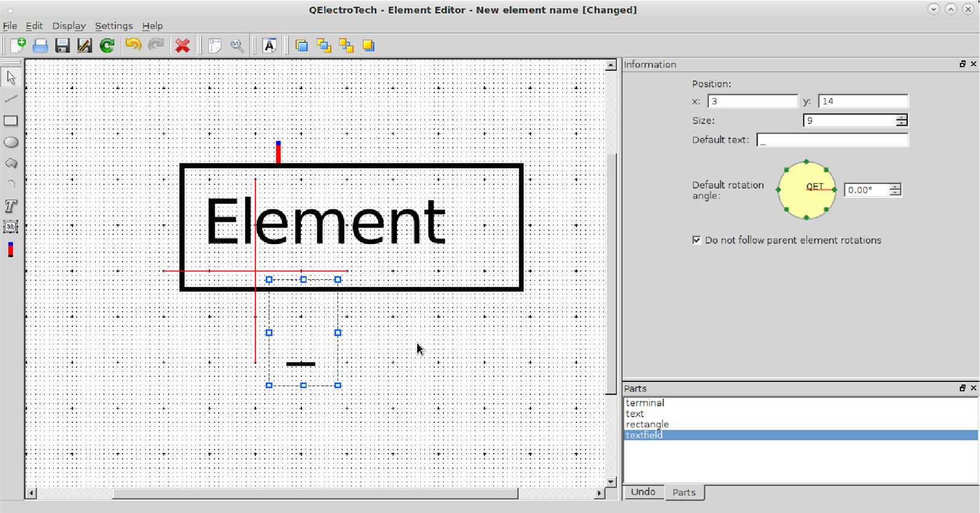Open the Display menu
Image resolution: width=980 pixels, height=513 pixels.
[x=69, y=26]
